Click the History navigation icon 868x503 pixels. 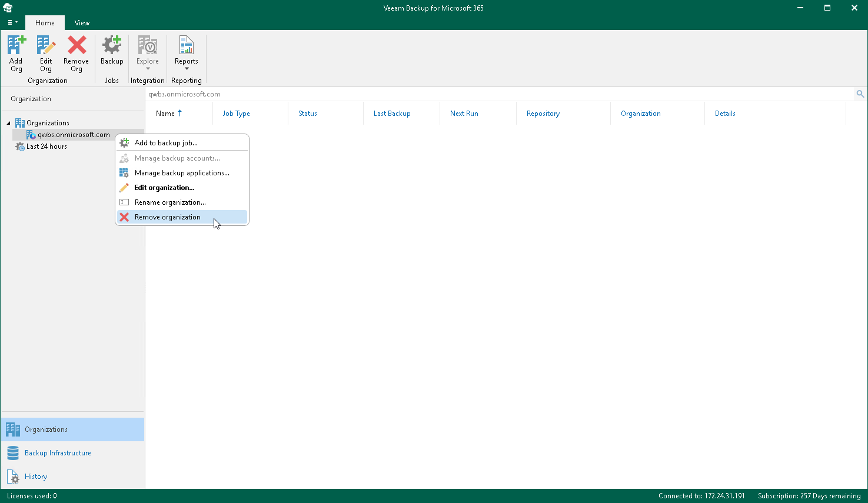point(13,477)
